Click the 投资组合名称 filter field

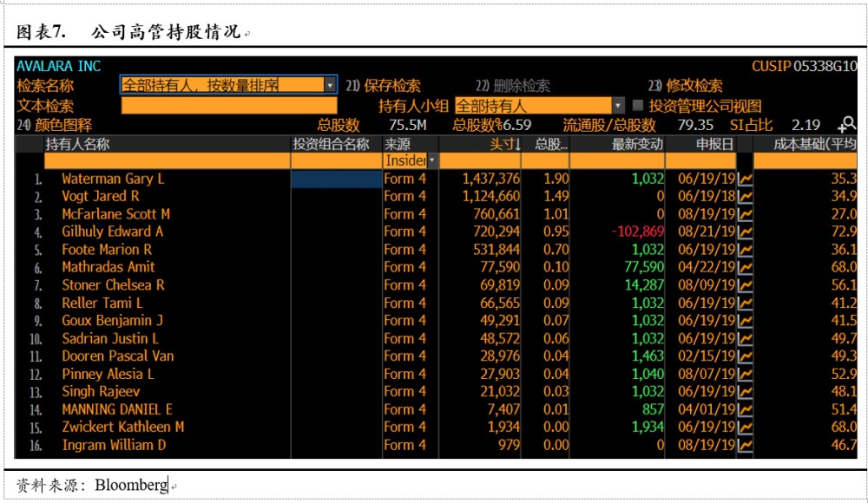point(337,160)
